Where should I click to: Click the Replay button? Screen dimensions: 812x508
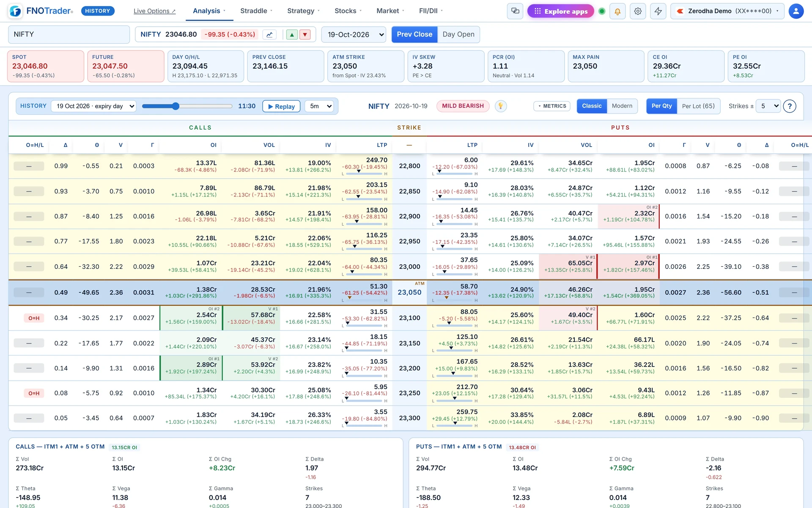click(281, 106)
